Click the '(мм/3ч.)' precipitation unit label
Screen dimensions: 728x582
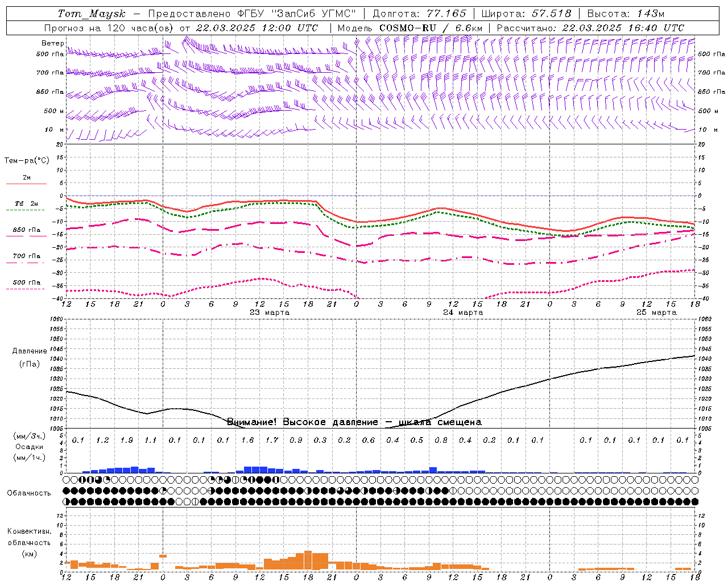[x=29, y=436]
